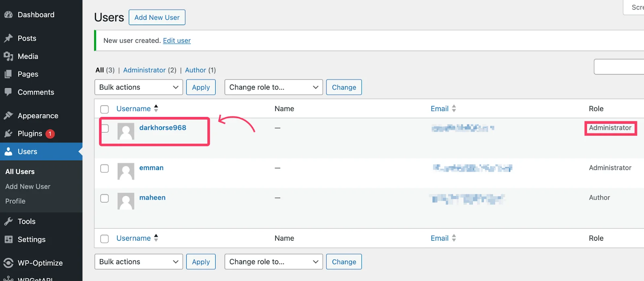This screenshot has height=281, width=644.
Task: Go to Settings in the sidebar menu
Action: point(31,239)
